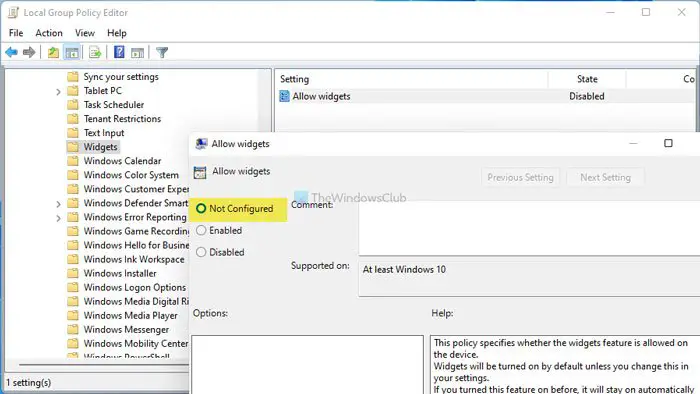
Task: Expand the Windows Defender SmartScreen node
Action: pyautogui.click(x=58, y=204)
